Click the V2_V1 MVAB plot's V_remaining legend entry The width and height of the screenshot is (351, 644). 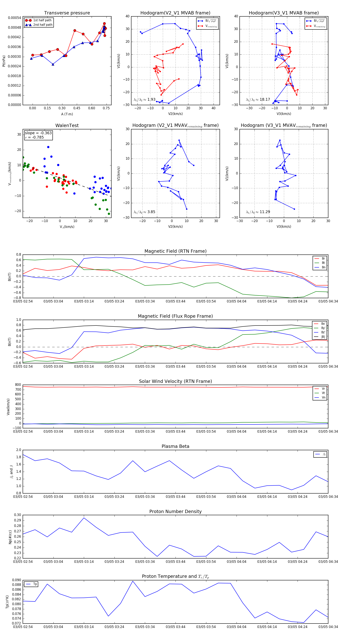[x=207, y=26]
